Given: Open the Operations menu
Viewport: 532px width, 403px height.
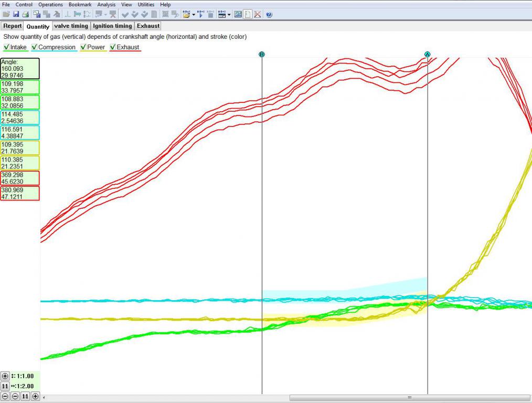Looking at the screenshot, I should [50, 4].
